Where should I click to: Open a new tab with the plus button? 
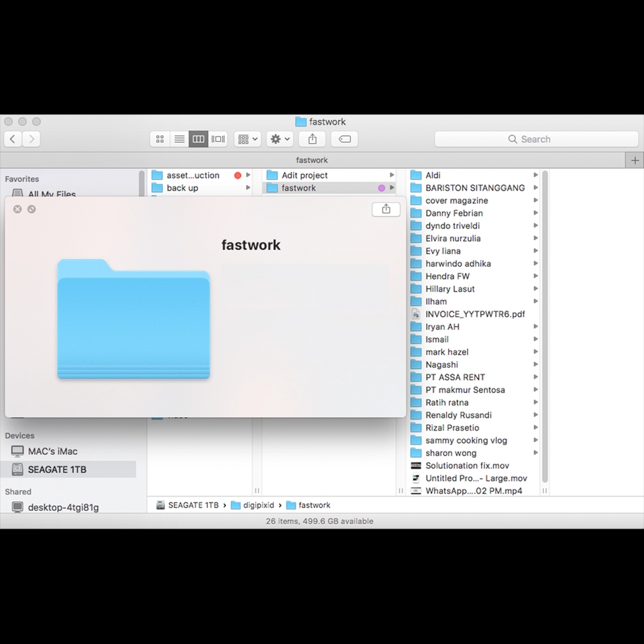tap(635, 160)
